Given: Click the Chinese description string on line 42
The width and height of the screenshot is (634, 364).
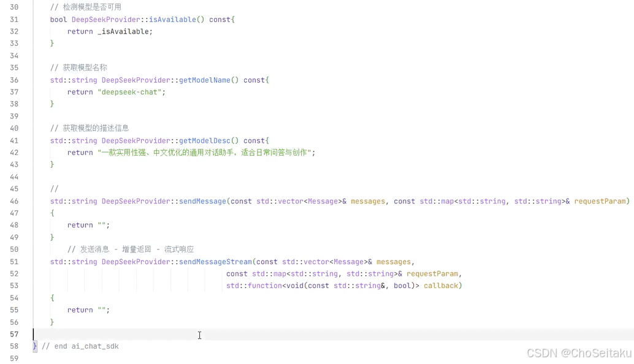Looking at the screenshot, I should coord(204,153).
